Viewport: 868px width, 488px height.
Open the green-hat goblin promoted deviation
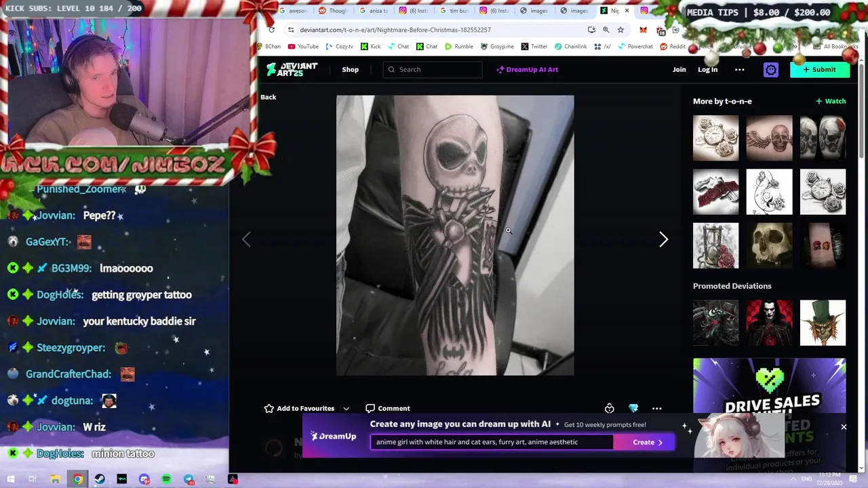823,323
